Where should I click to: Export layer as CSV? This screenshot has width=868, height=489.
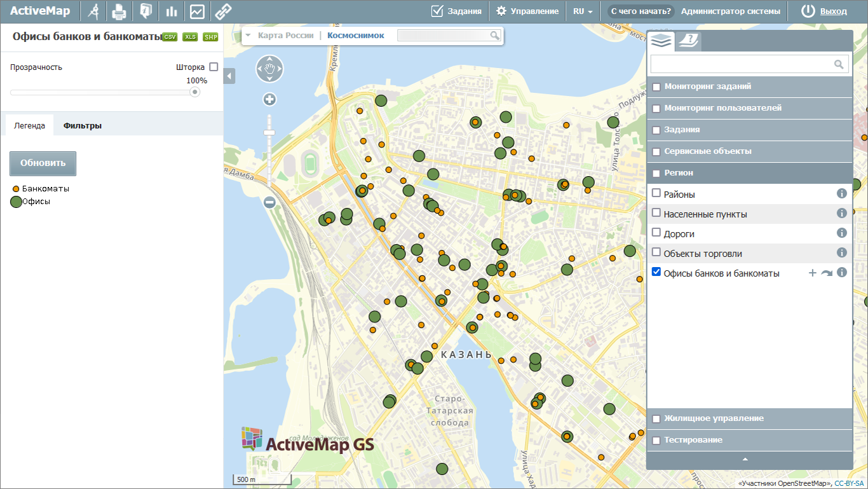[x=170, y=37]
